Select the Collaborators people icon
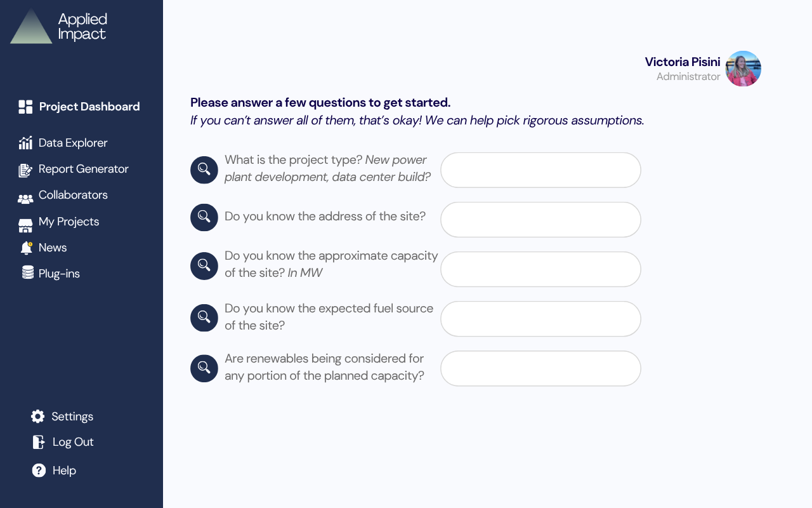 25,199
